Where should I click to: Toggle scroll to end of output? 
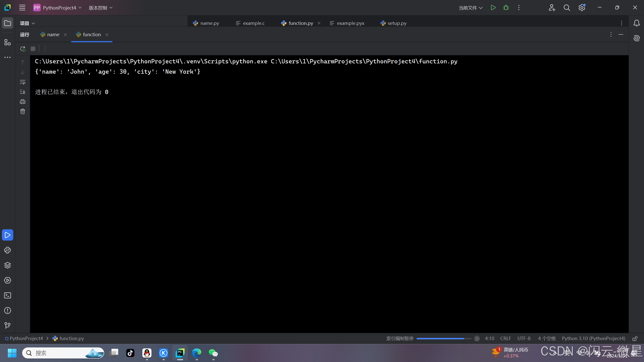(x=23, y=92)
